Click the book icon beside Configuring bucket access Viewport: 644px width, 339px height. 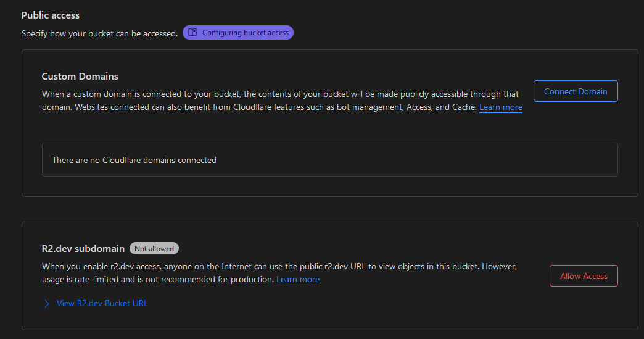tap(192, 33)
